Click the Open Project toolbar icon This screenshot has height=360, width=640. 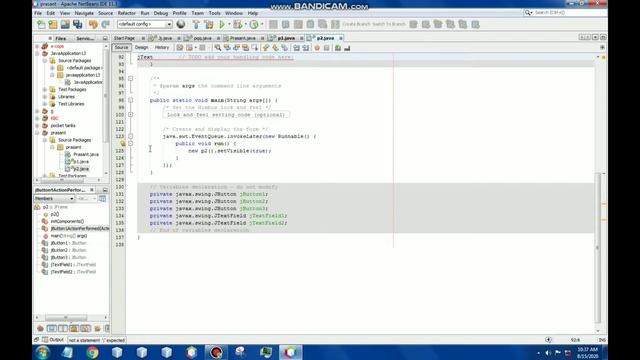[x=65, y=24]
